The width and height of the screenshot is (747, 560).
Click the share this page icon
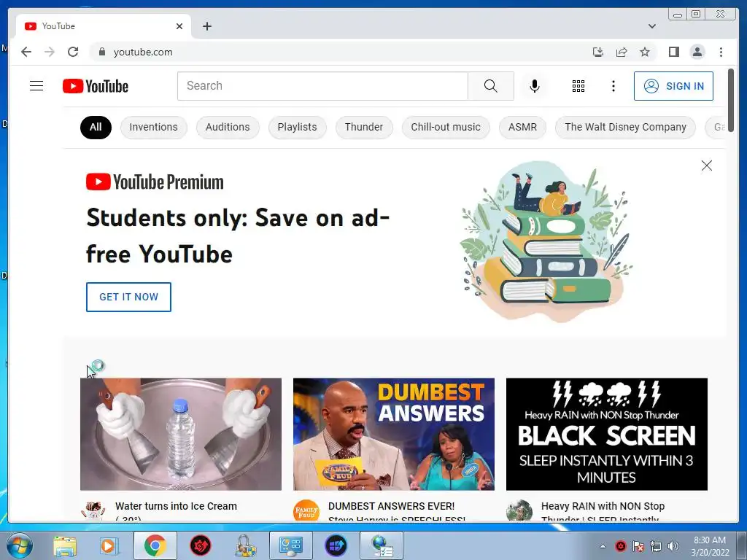coord(622,52)
